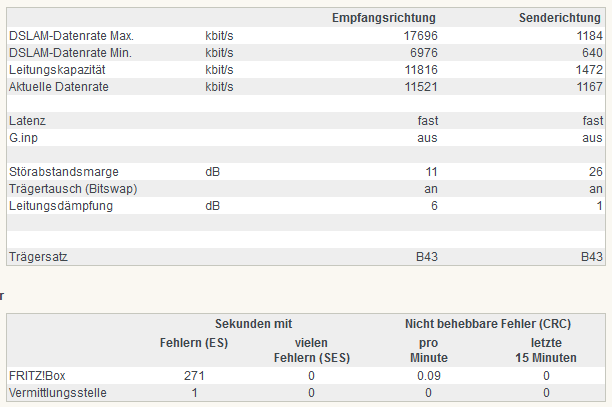612x407 pixels.
Task: Click the Empfangsrichtung column header
Action: 384,18
